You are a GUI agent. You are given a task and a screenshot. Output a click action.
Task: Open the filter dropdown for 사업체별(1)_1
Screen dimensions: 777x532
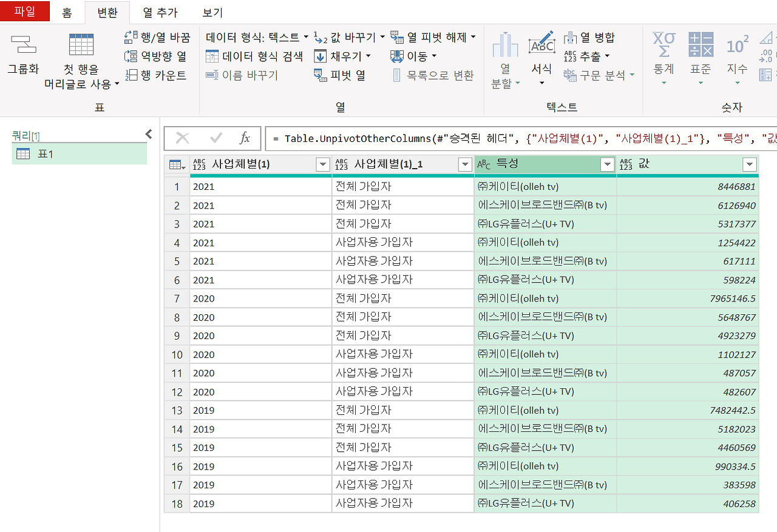[465, 164]
